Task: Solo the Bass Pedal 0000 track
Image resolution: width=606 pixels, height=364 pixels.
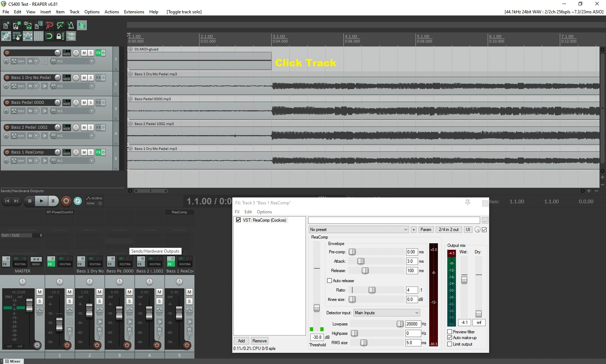Action: (x=91, y=102)
